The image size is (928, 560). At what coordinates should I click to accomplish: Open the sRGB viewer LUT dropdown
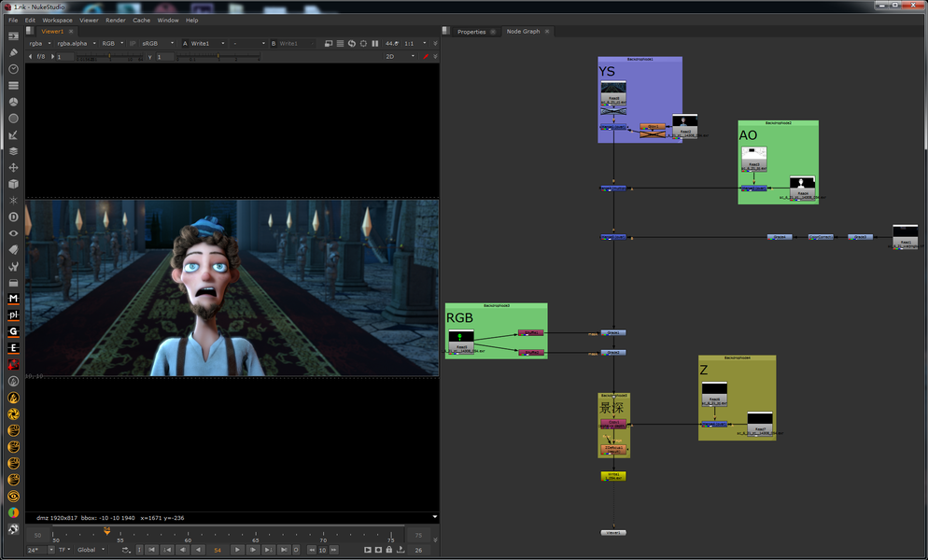pos(158,43)
